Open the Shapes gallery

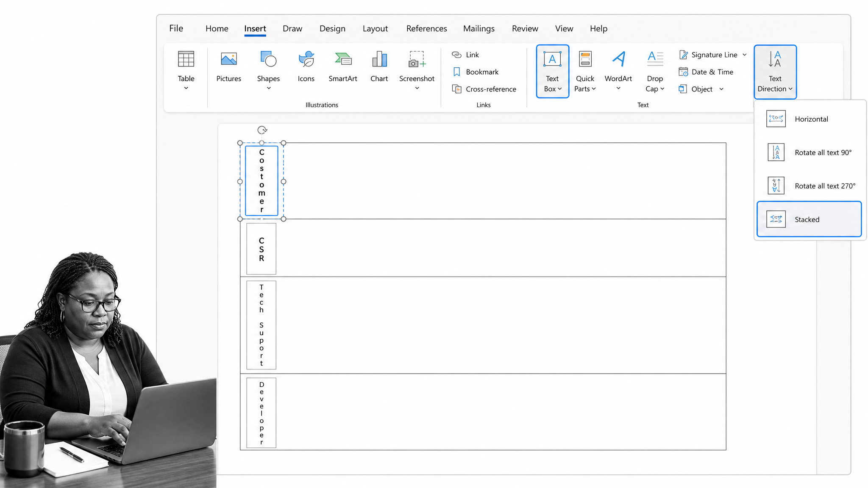[x=268, y=70]
